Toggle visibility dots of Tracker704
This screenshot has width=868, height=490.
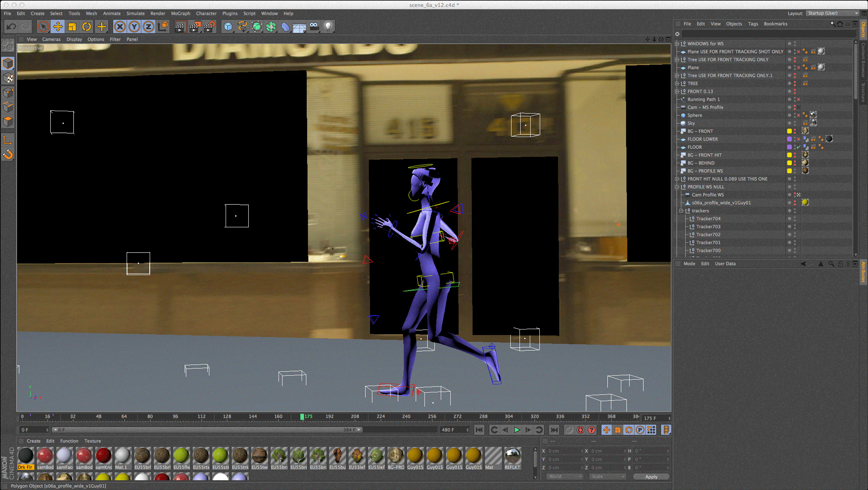(795, 219)
